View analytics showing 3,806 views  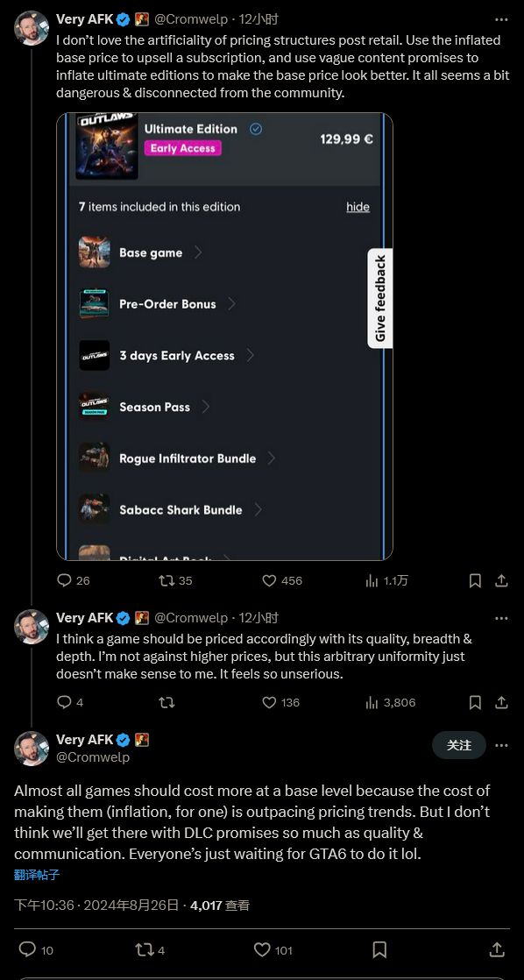[x=390, y=702]
